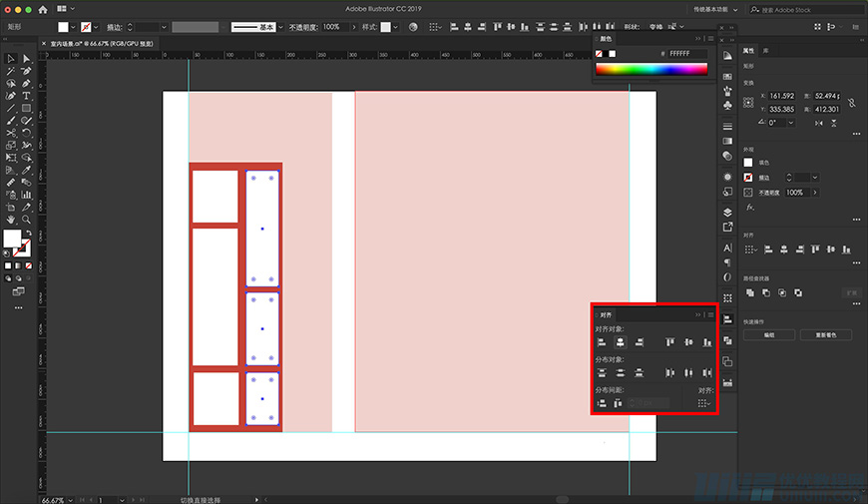
Task: Click the color spectrum bar
Action: [x=651, y=69]
